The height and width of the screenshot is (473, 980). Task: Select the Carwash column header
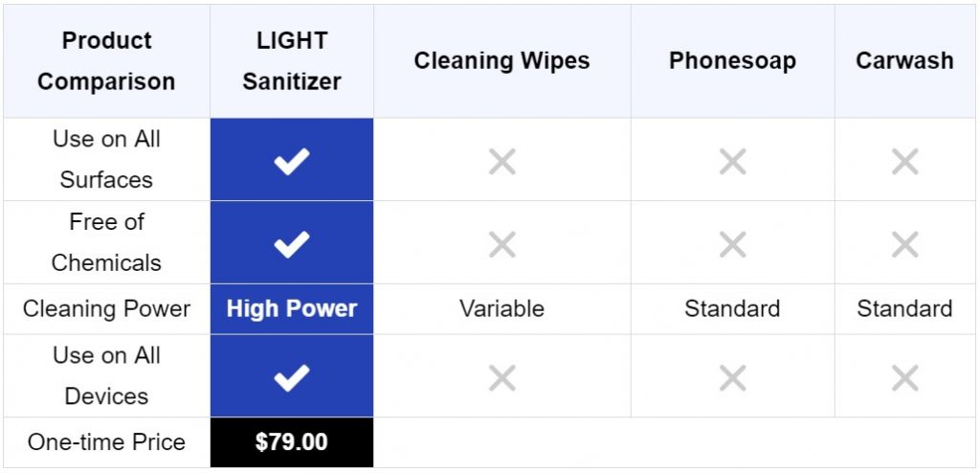(904, 60)
